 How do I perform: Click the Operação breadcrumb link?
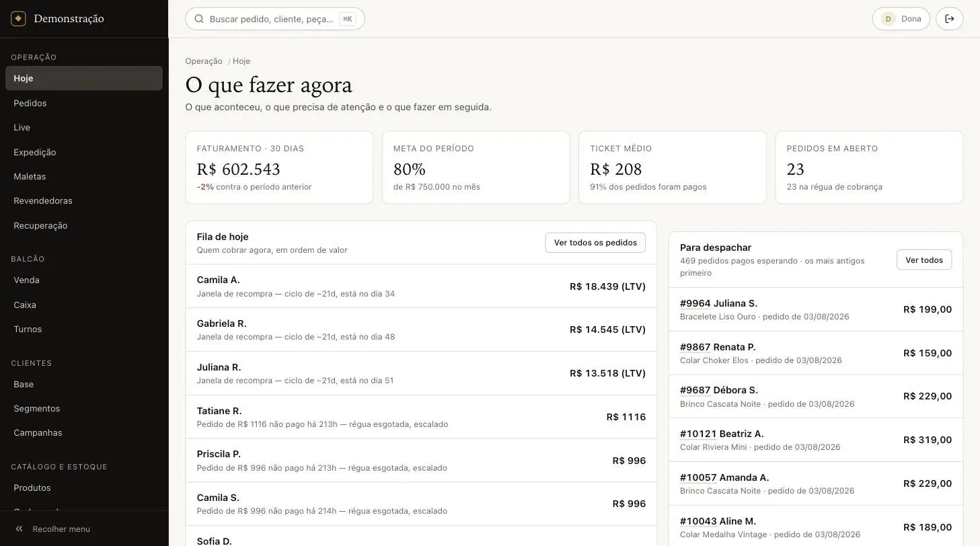point(204,61)
